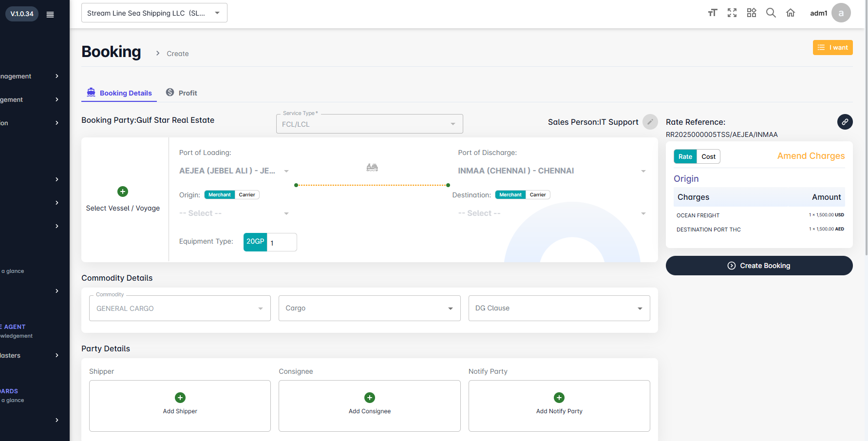Click the Add Shipper plus icon
868x441 pixels.
(x=180, y=398)
